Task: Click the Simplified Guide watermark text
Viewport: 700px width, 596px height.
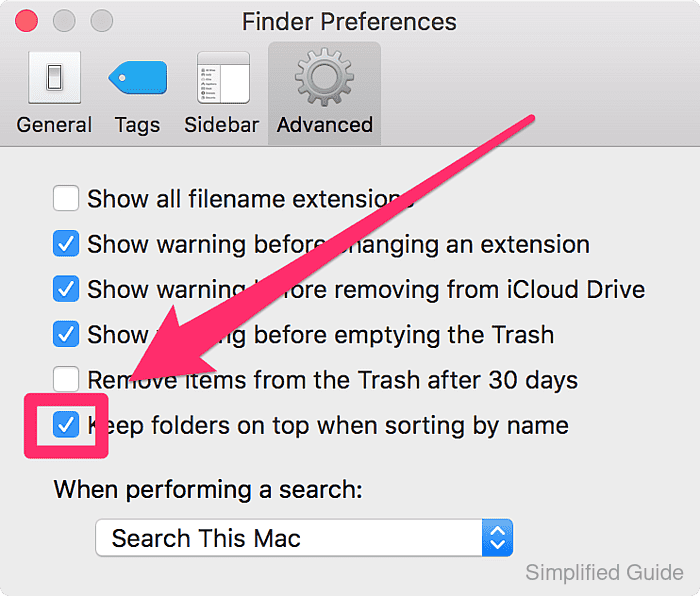Action: coord(604,572)
